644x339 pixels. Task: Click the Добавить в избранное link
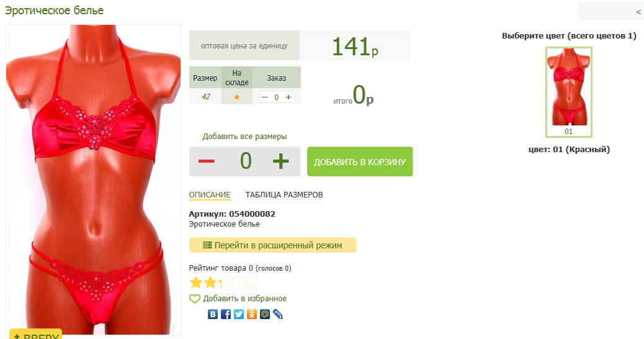pyautogui.click(x=245, y=299)
